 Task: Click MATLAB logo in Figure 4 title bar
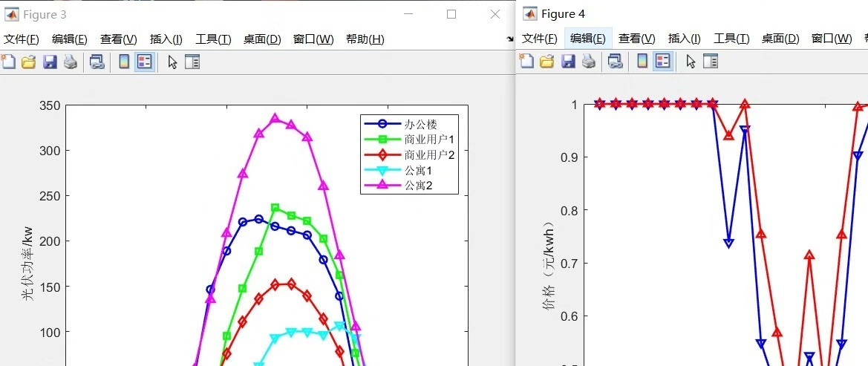[x=529, y=13]
